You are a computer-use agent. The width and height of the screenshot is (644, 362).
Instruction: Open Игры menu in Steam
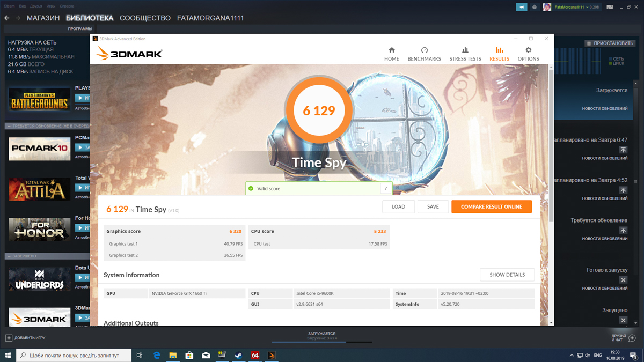coord(51,6)
